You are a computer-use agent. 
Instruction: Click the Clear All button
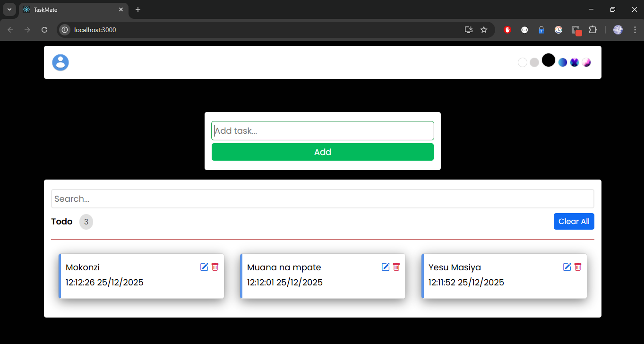pos(574,222)
